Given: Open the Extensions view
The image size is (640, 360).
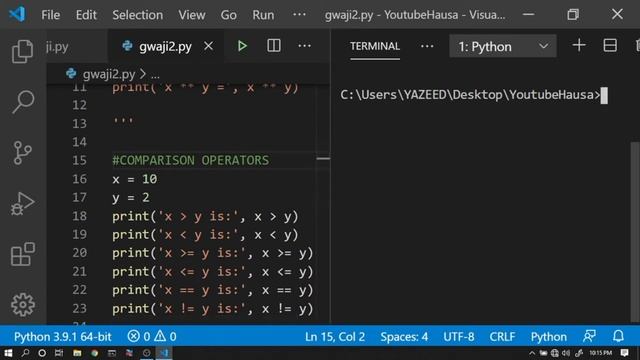Looking at the screenshot, I should point(23,254).
